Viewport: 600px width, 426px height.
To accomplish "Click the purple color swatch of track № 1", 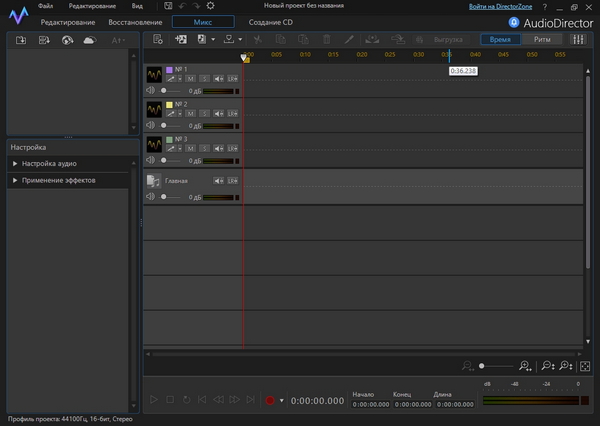I will (x=170, y=69).
